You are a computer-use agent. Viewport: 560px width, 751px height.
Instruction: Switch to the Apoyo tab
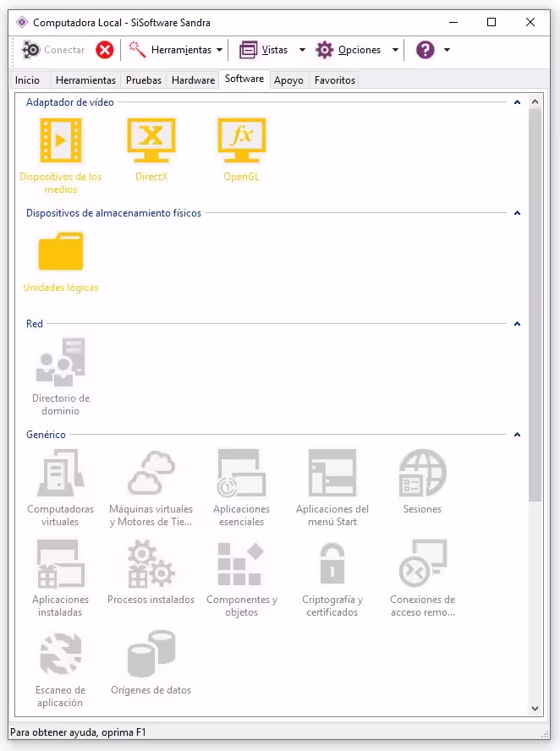point(288,80)
